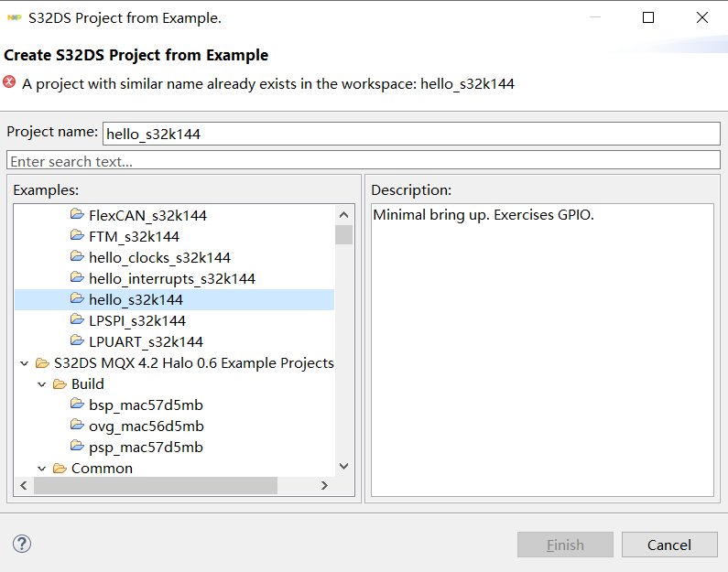
Task: Click the Finish button
Action: pyautogui.click(x=565, y=545)
